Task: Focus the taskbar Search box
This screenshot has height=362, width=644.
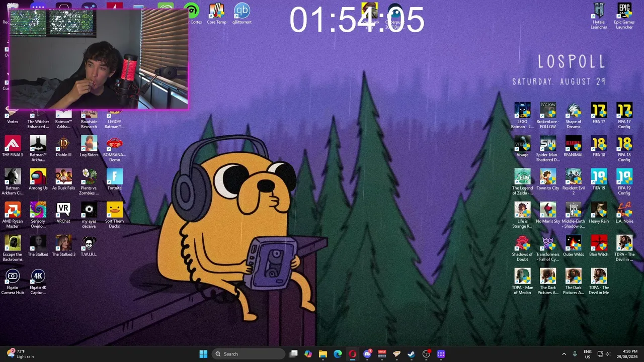Action: click(x=248, y=354)
